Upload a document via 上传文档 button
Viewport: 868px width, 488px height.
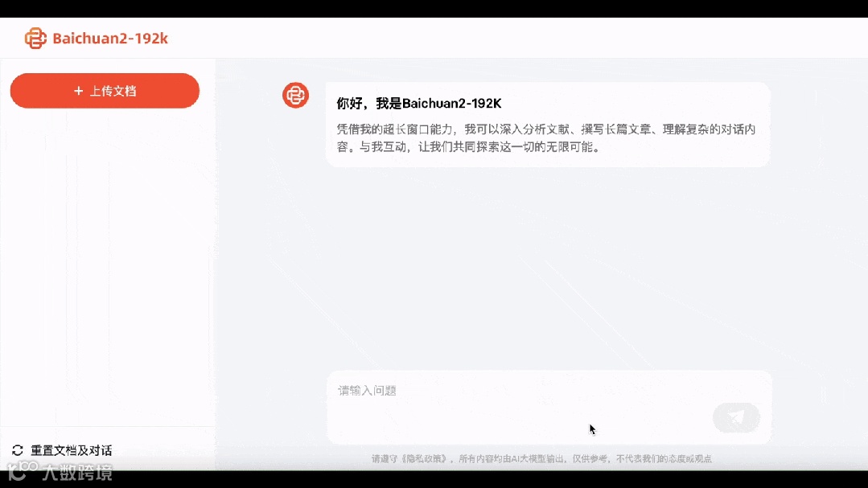point(105,91)
